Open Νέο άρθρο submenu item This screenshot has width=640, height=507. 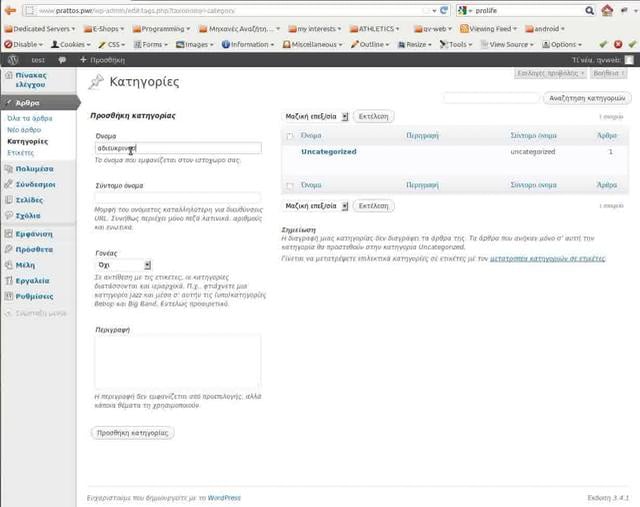pyautogui.click(x=24, y=130)
